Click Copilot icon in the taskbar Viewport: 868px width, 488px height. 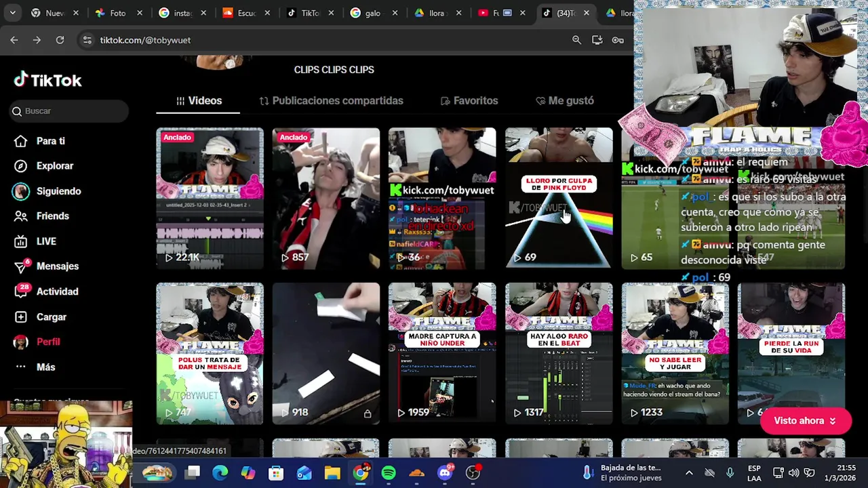248,472
